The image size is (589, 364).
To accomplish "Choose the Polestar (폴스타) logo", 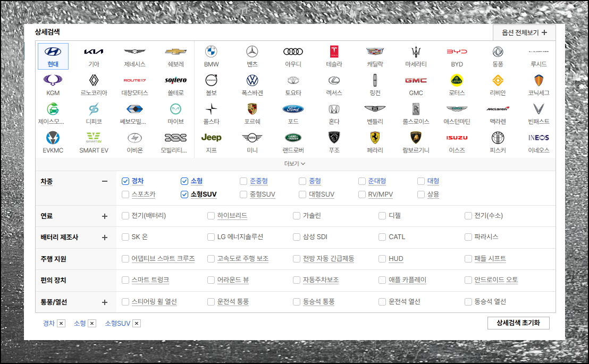I will pyautogui.click(x=211, y=109).
